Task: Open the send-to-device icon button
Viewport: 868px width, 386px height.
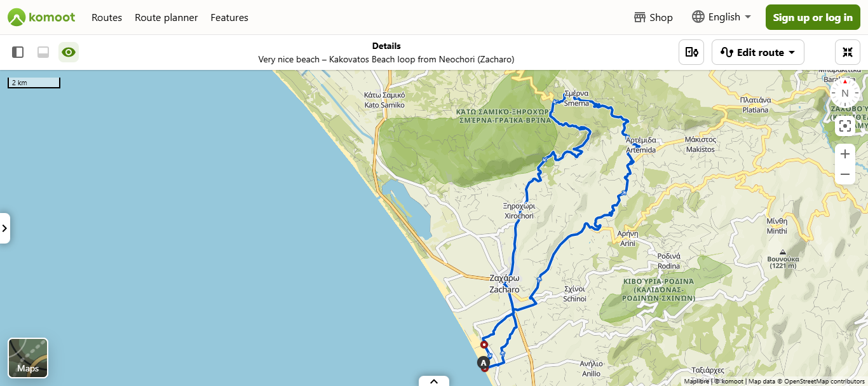Action: point(691,52)
